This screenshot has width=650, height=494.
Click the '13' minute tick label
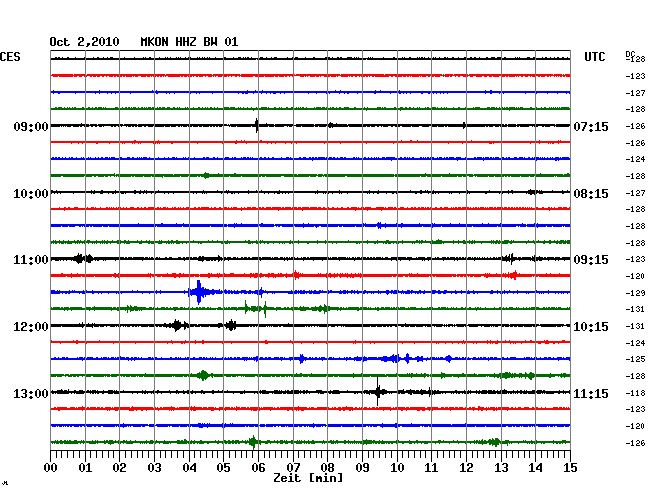(x=501, y=467)
